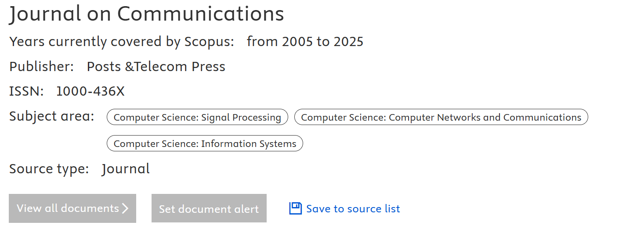The width and height of the screenshot is (644, 229).
Task: Select the Signal Processing subject tag
Action: (197, 117)
